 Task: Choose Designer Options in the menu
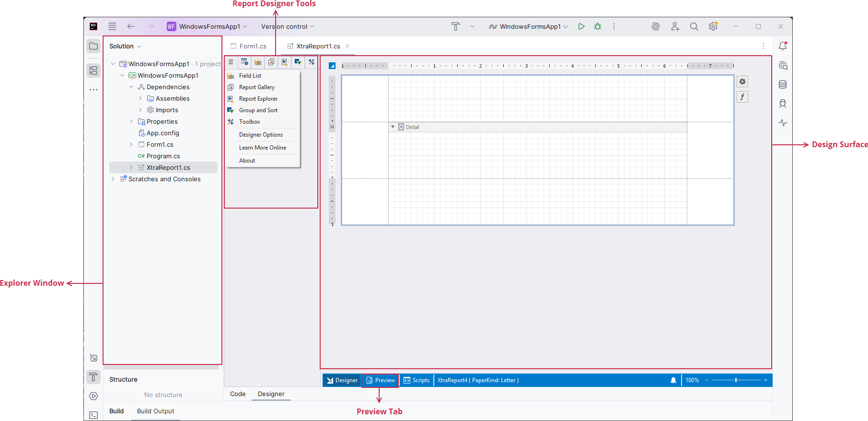pyautogui.click(x=261, y=135)
